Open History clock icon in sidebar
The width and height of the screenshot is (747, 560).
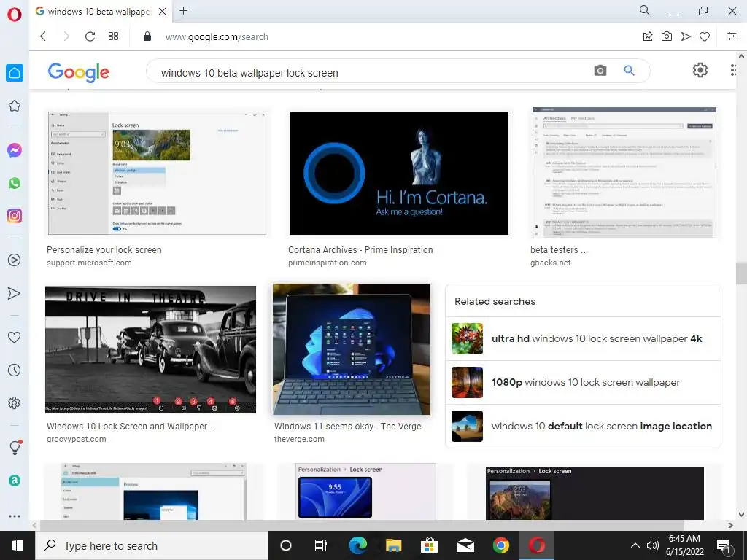click(x=15, y=370)
